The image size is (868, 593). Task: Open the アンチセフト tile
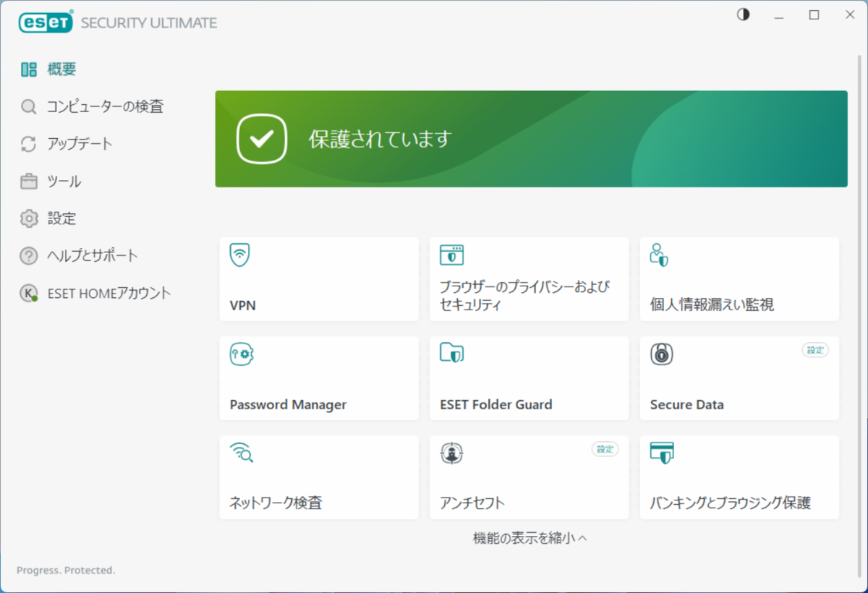coord(529,477)
